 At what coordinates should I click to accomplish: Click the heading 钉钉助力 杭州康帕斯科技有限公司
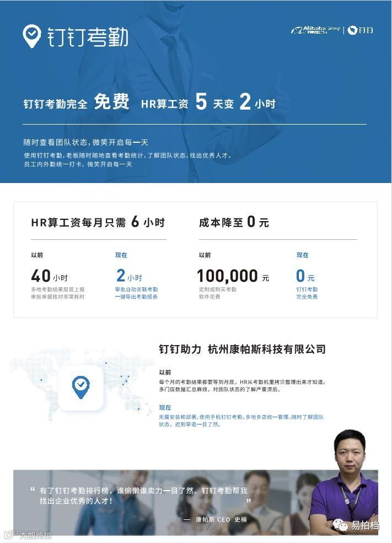pos(243,349)
